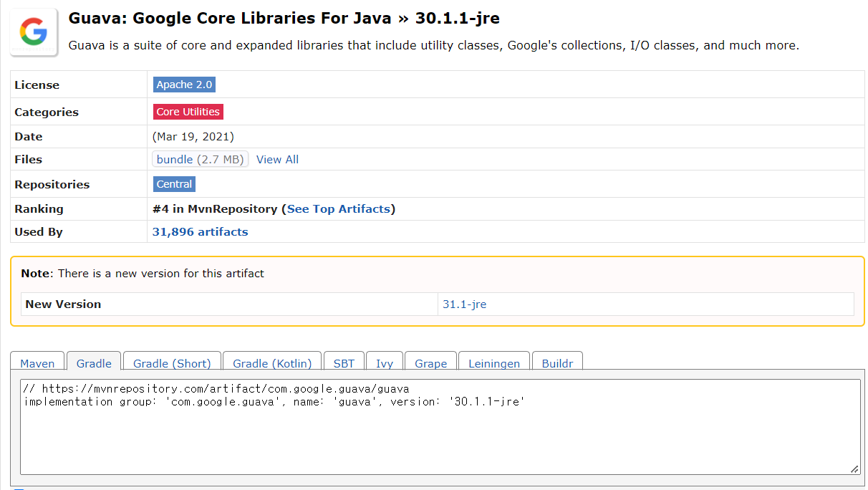Click the 'Categories' row label
Screen dimensions: 868x490
click(x=47, y=112)
